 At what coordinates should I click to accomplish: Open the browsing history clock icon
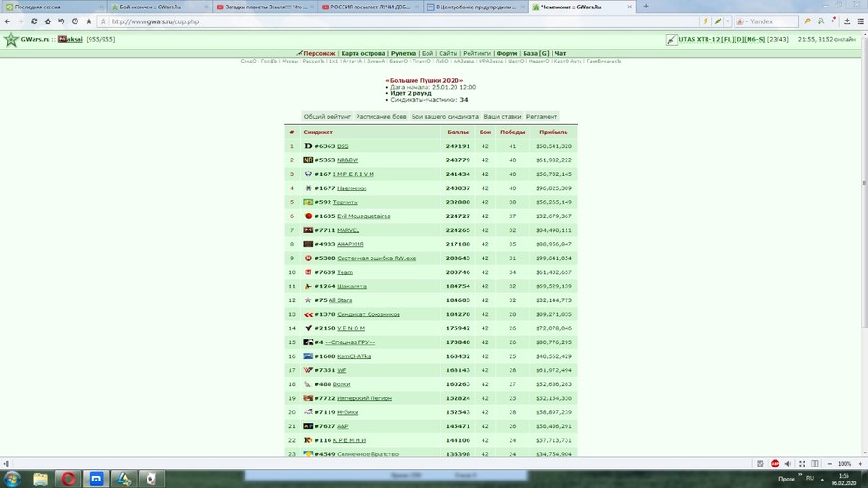click(75, 21)
